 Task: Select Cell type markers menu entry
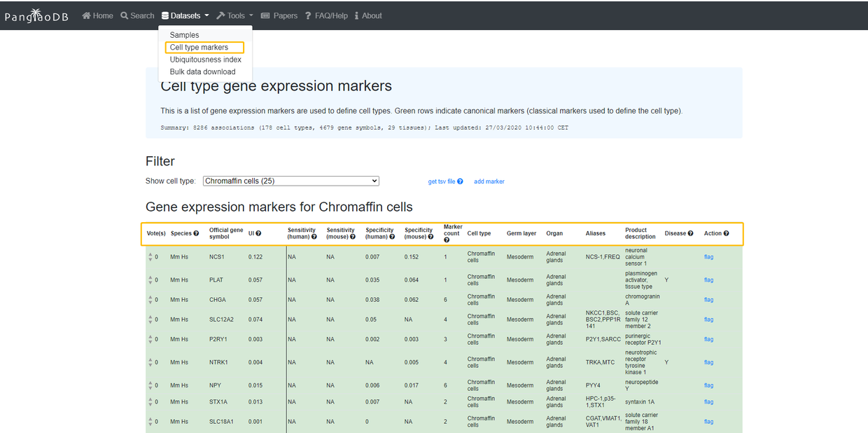point(199,48)
